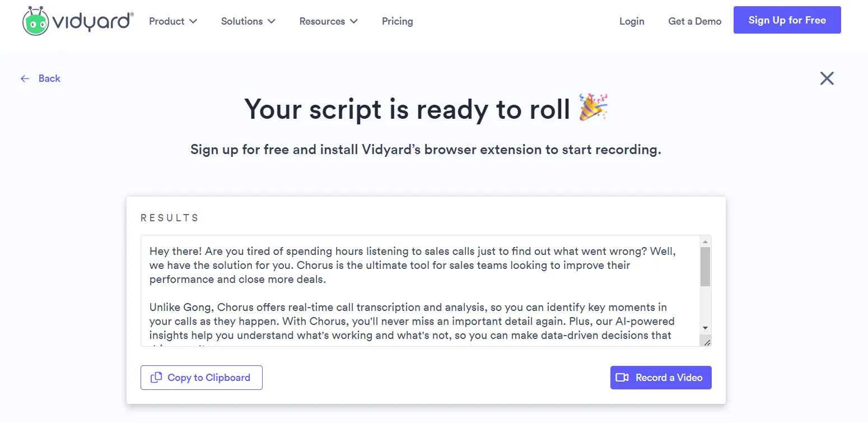Expand the Product dropdown menu
Image resolution: width=868 pixels, height=423 pixels.
173,21
